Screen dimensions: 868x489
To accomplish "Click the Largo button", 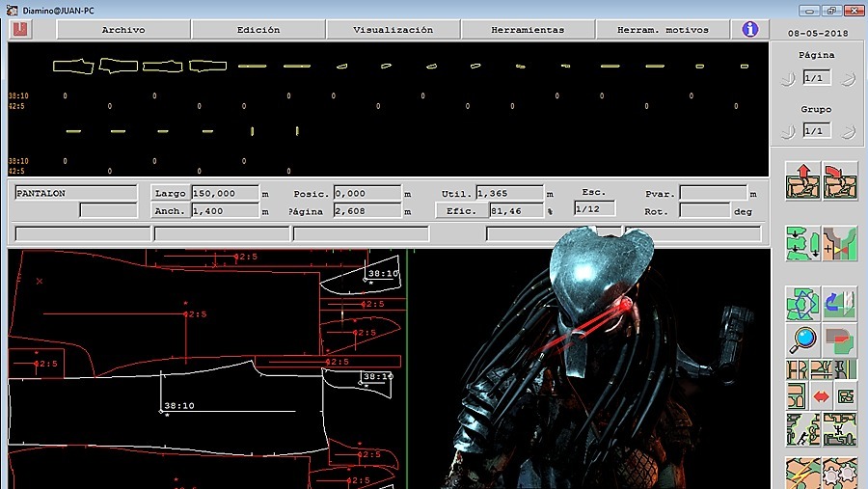I will pyautogui.click(x=170, y=193).
